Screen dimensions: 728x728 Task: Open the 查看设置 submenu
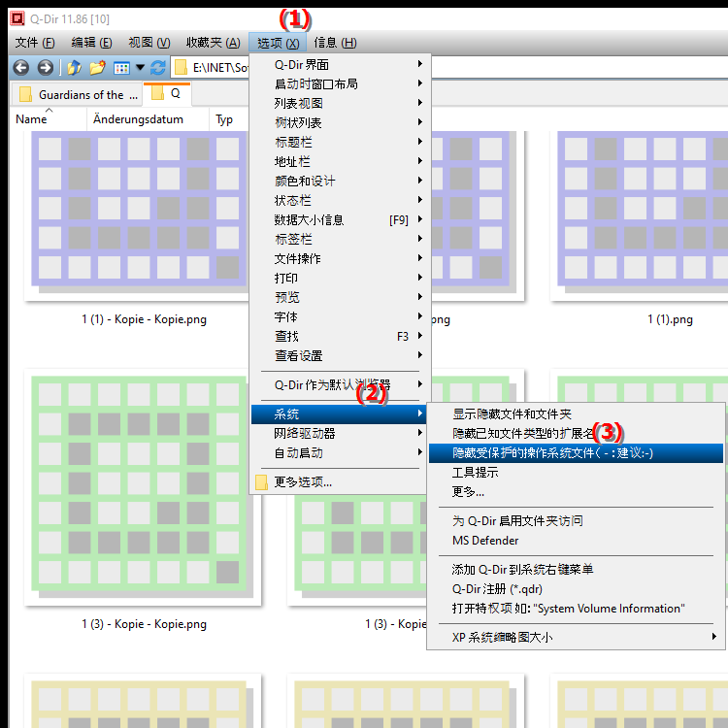(341, 355)
